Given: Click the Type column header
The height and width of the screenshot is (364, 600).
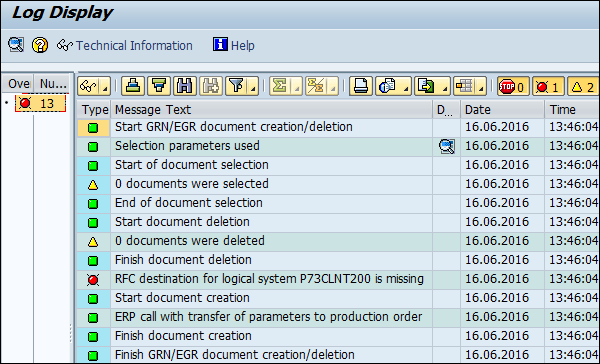Looking at the screenshot, I should [x=94, y=110].
